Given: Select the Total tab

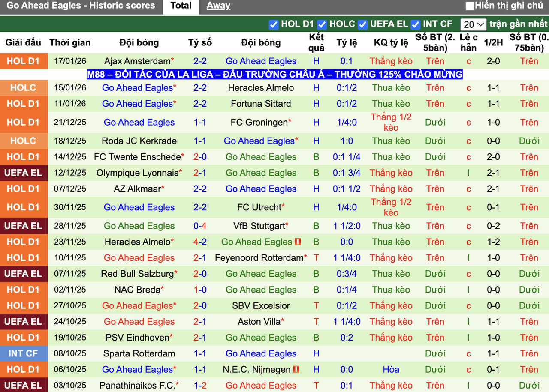Looking at the screenshot, I should click(181, 6).
